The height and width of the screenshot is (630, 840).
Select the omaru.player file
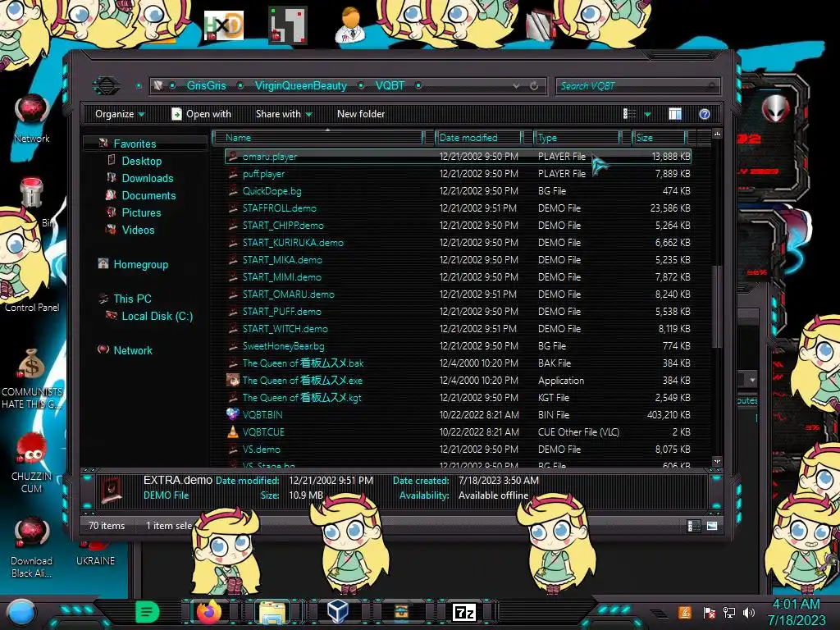click(x=458, y=157)
